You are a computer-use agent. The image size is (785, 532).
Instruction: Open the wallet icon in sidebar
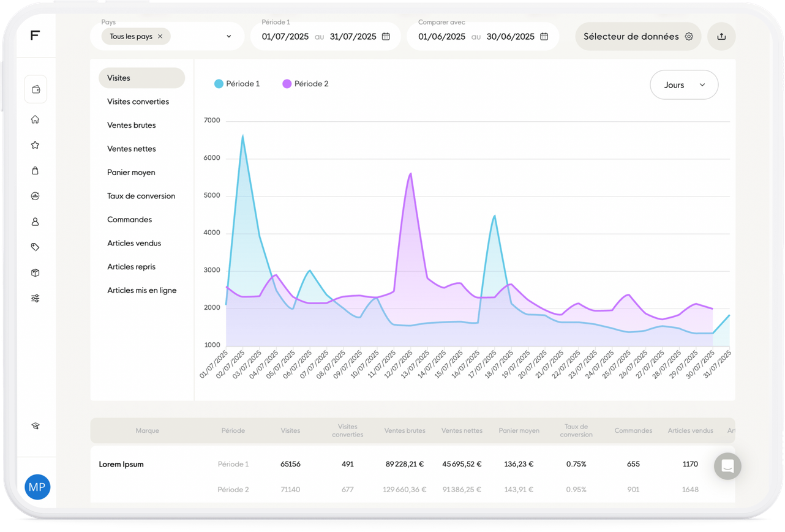pyautogui.click(x=36, y=90)
